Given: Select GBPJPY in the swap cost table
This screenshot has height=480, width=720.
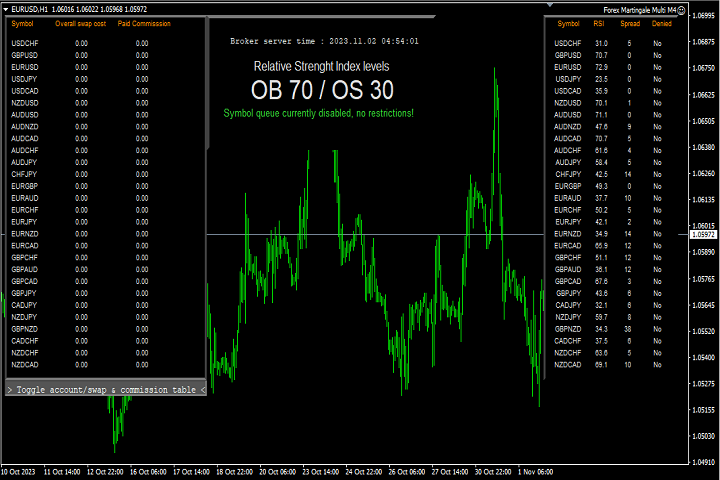Looking at the screenshot, I should (x=24, y=293).
